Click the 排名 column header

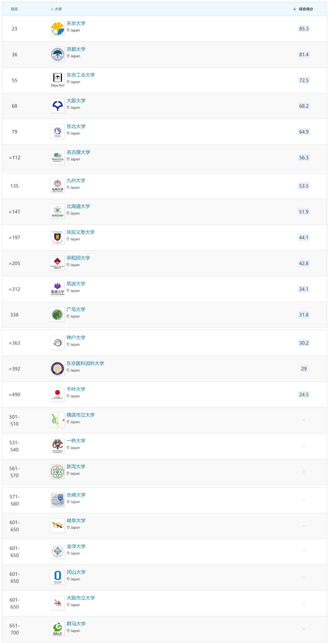(x=15, y=9)
